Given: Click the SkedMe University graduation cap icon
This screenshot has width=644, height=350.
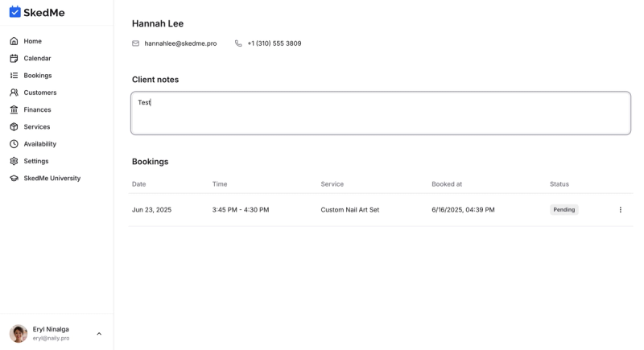Looking at the screenshot, I should click(x=14, y=179).
